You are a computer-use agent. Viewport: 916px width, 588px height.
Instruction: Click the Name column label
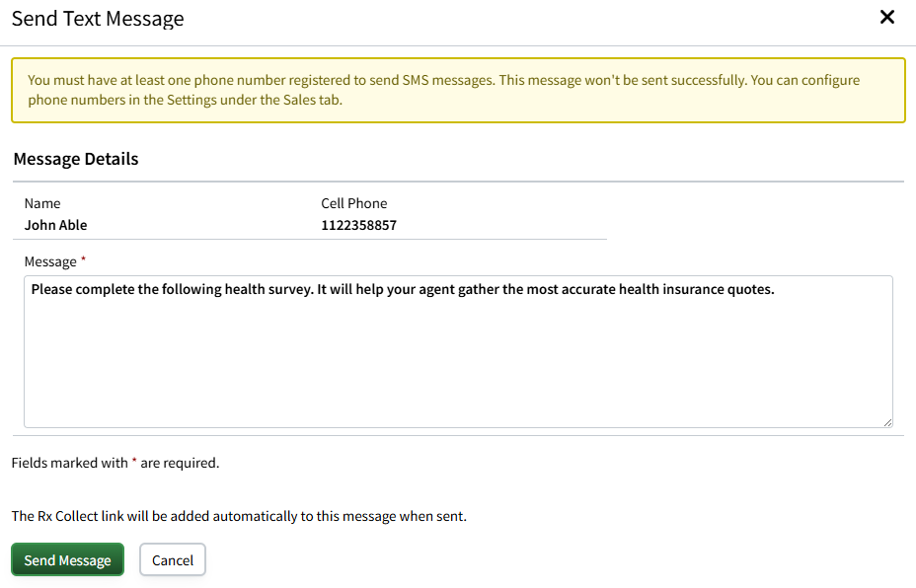click(x=42, y=203)
